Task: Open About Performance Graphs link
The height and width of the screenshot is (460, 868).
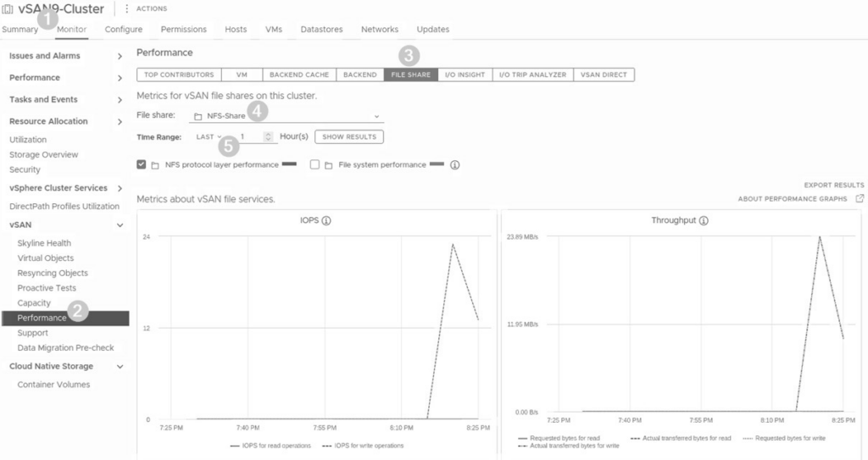Action: [793, 199]
